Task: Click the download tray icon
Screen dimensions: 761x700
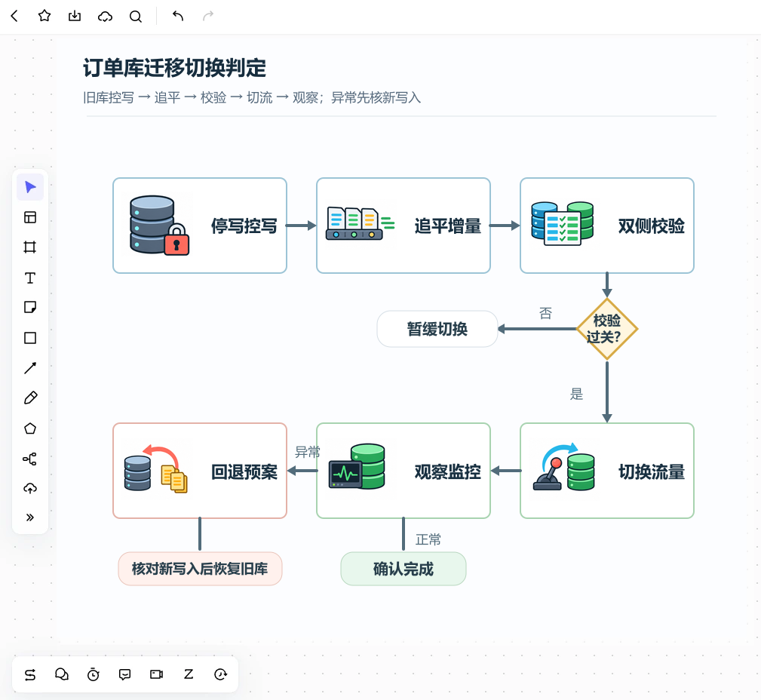Action: coord(75,16)
